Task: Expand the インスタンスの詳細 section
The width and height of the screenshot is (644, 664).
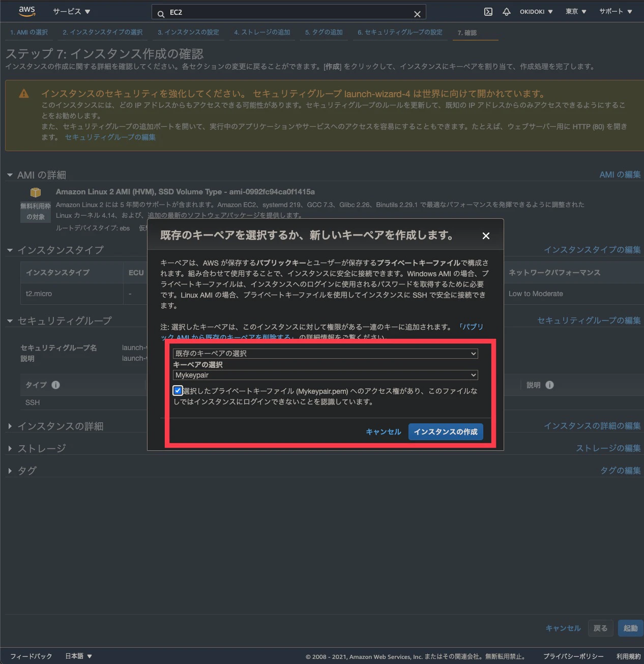Action: click(10, 426)
